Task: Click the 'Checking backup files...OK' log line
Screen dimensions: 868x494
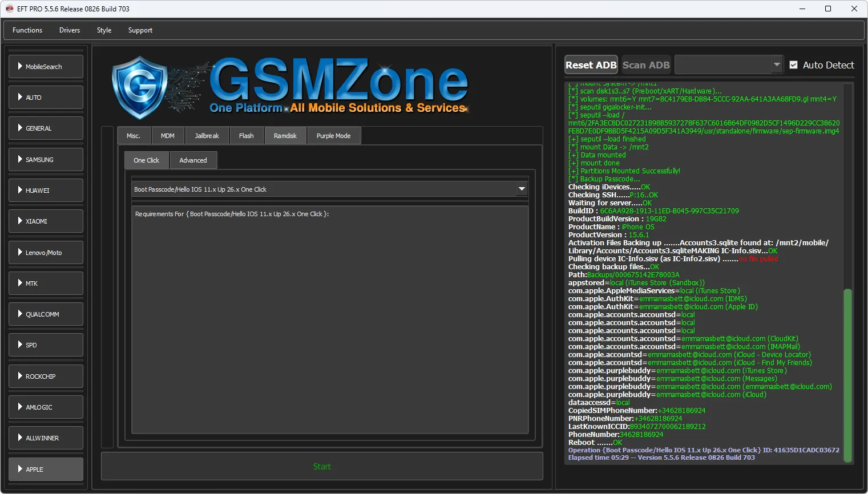Action: (x=613, y=267)
